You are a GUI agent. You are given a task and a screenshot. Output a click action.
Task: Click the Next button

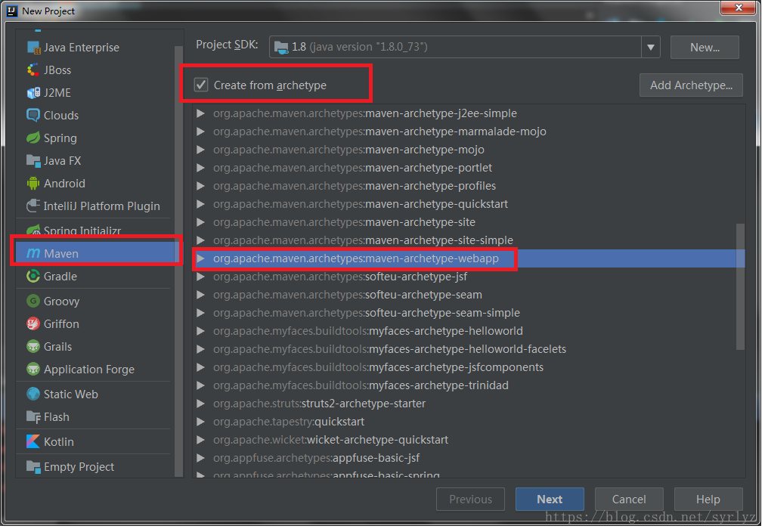point(550,500)
